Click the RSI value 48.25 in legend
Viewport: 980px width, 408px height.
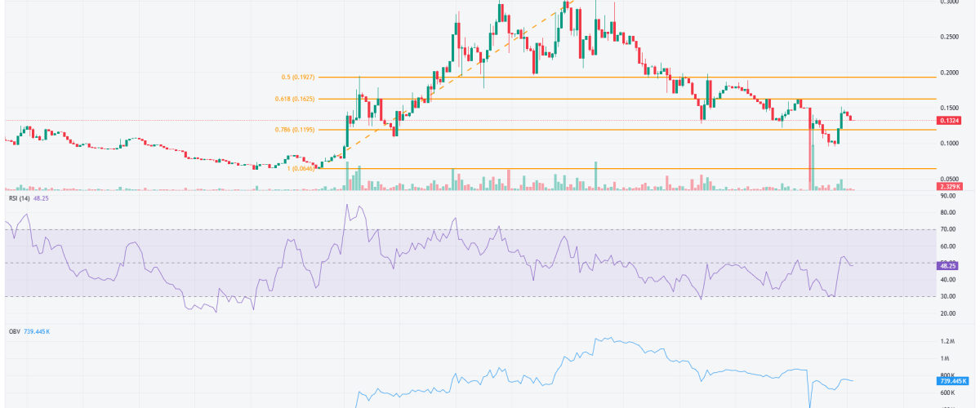tap(44, 197)
